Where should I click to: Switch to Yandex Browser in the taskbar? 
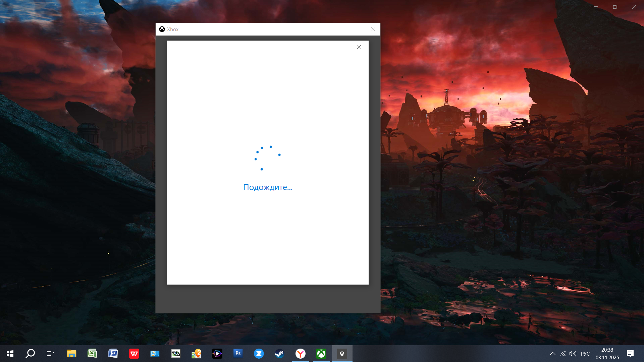click(301, 354)
